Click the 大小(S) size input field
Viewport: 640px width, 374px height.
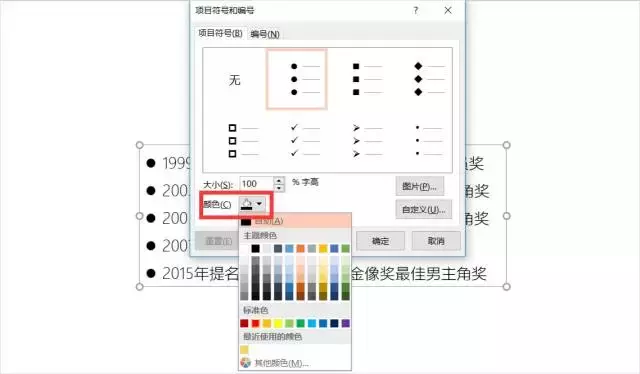(x=256, y=184)
